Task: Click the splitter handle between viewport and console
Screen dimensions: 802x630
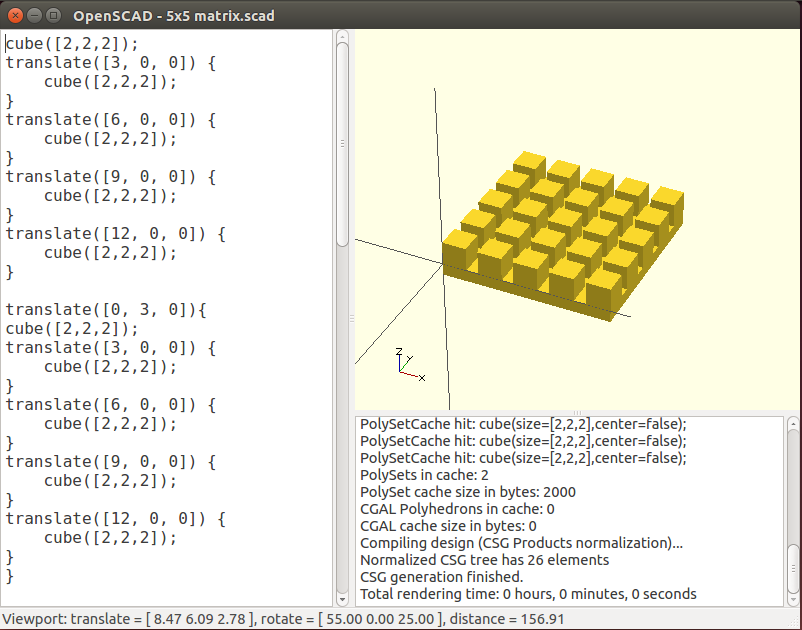Action: [x=577, y=413]
